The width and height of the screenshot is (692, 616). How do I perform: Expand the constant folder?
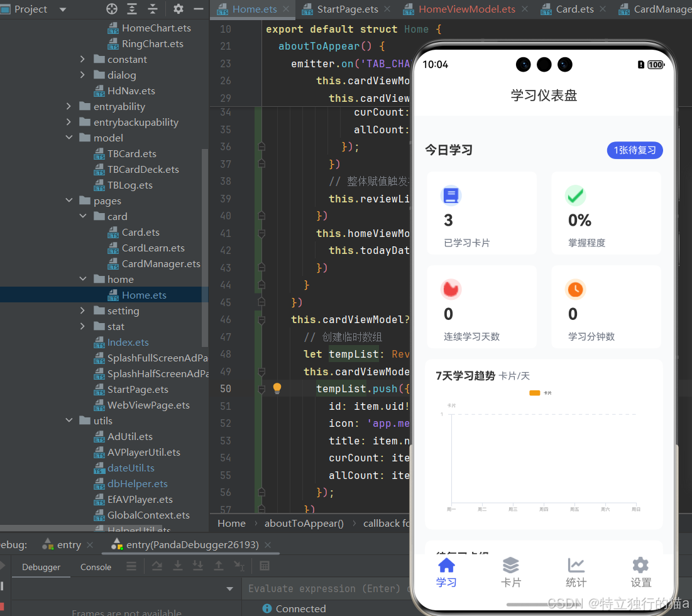(82, 59)
